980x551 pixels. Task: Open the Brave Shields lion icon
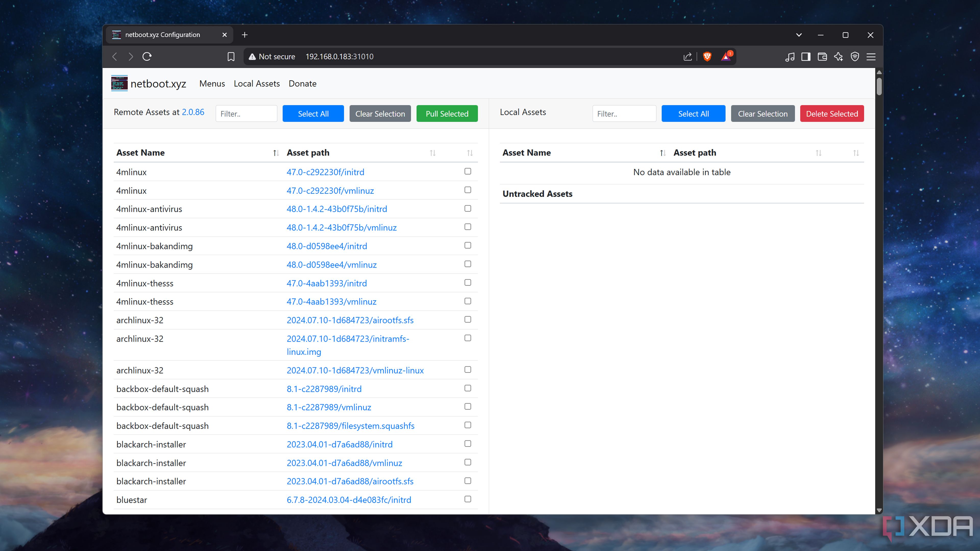tap(707, 57)
